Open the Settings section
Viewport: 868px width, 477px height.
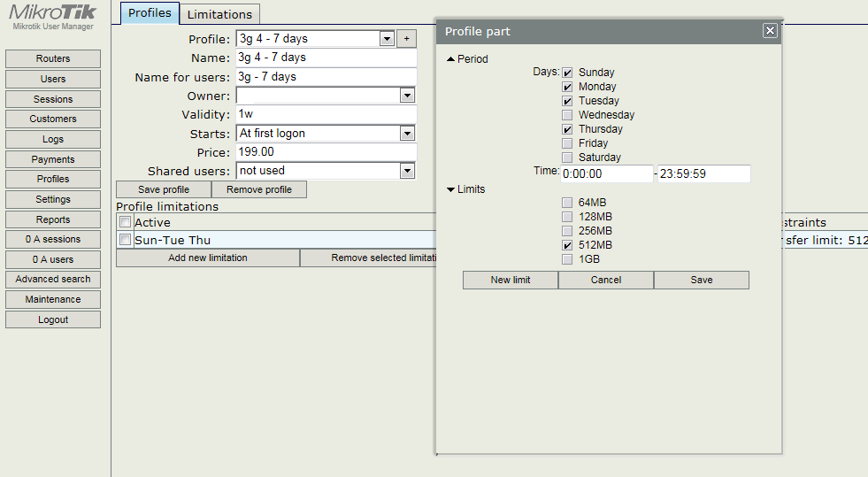coord(53,199)
